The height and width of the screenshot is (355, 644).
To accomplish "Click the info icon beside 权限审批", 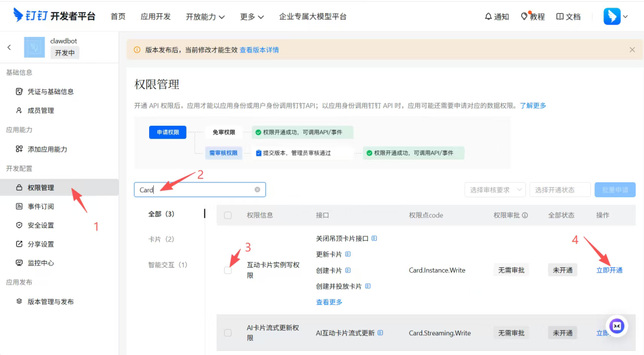I will (525, 215).
